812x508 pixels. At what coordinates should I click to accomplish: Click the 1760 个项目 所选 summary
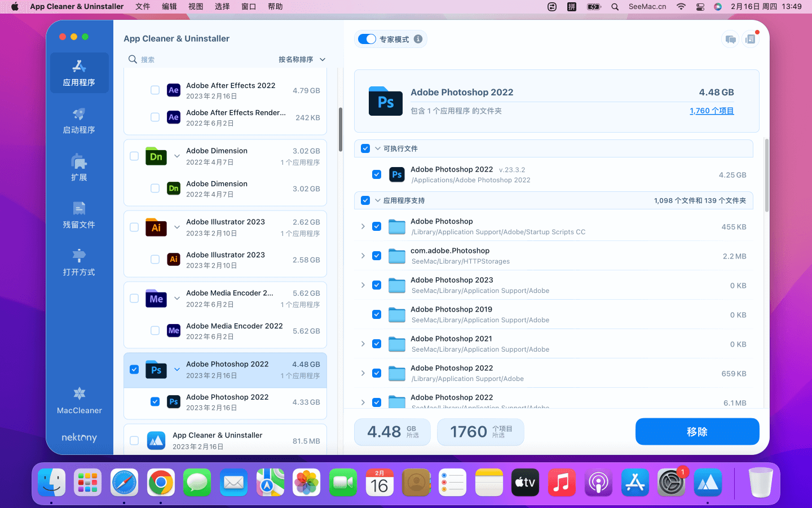480,432
